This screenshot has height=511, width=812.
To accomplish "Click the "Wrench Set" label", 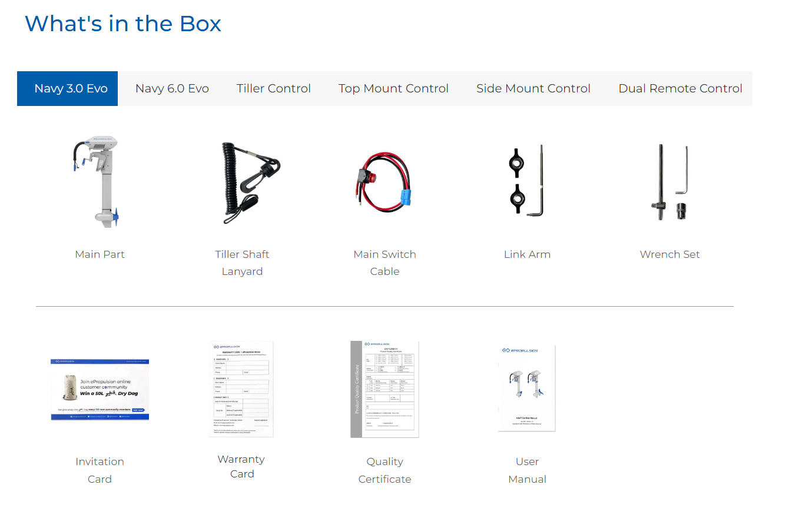I will tap(670, 254).
